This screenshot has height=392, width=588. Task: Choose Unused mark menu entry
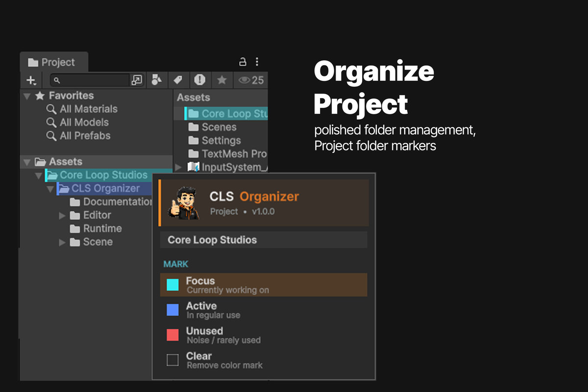[x=264, y=335]
